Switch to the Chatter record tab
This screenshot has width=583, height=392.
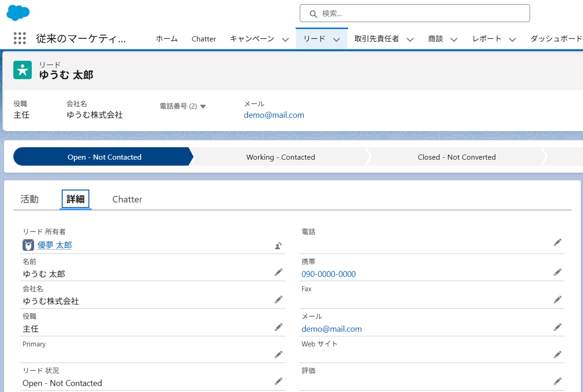click(x=127, y=199)
